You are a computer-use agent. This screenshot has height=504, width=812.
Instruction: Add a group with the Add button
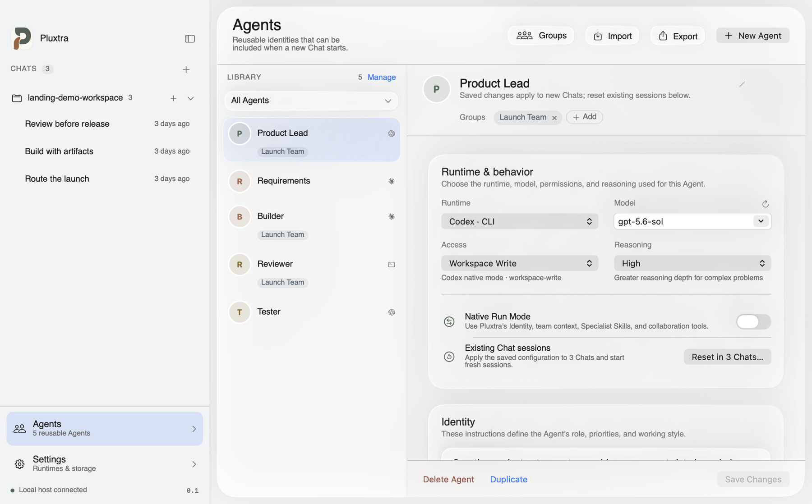click(585, 117)
